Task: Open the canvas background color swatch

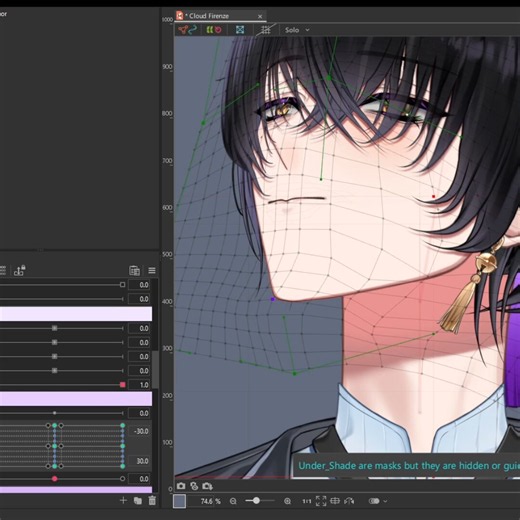Action: (179, 501)
